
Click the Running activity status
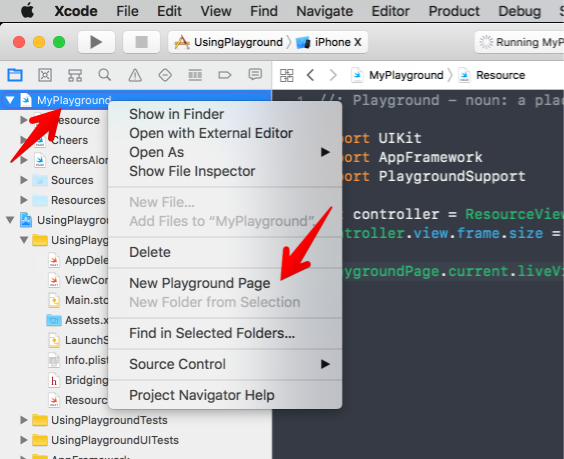520,42
